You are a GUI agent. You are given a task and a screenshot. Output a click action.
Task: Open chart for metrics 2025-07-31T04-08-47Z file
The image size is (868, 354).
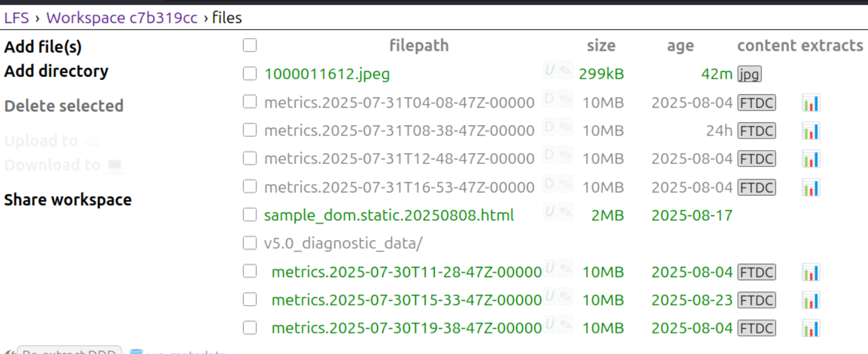pyautogui.click(x=811, y=103)
